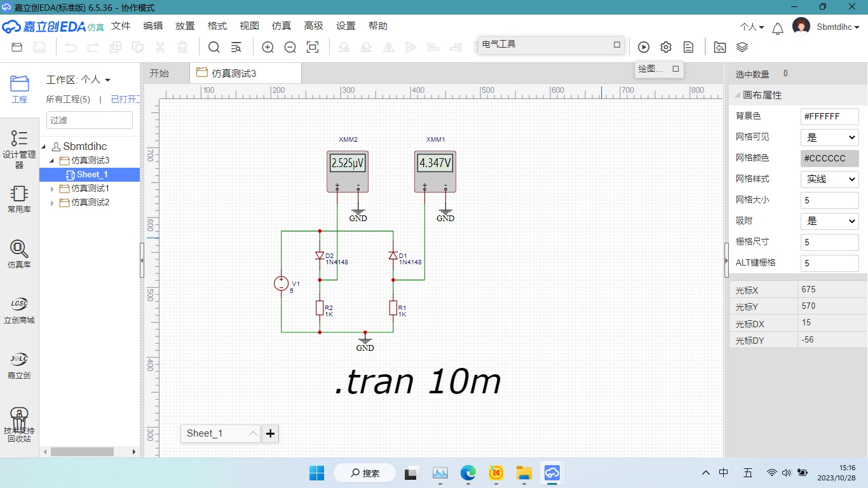Open simulation settings gear icon
Screen dimensions: 868x488
pos(666,47)
